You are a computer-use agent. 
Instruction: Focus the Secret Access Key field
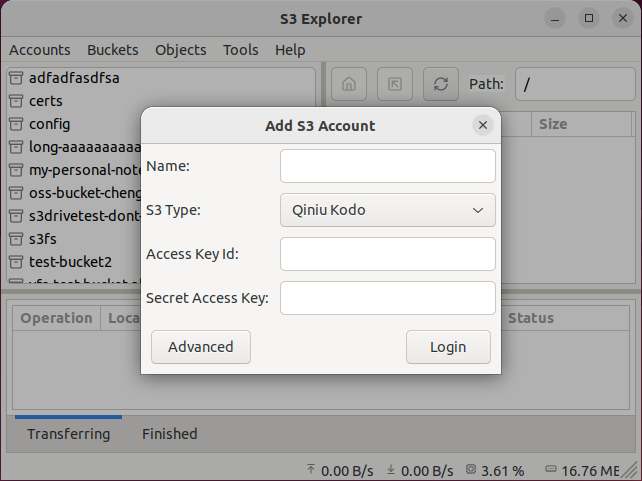pos(388,298)
